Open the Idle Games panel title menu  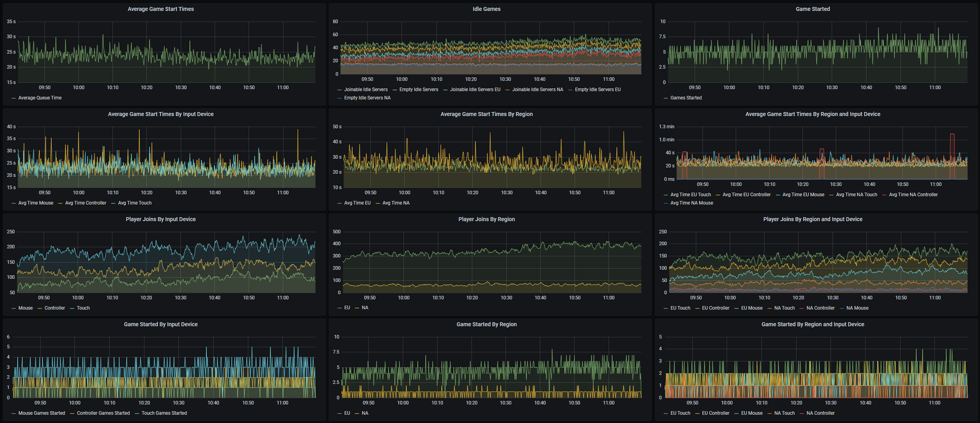pyautogui.click(x=487, y=9)
